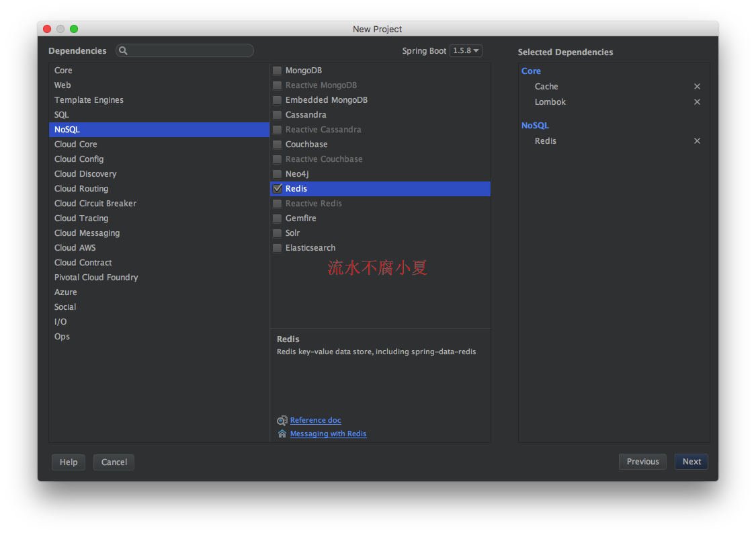Image resolution: width=756 pixels, height=535 pixels.
Task: Focus the dependencies search field
Action: coord(185,50)
